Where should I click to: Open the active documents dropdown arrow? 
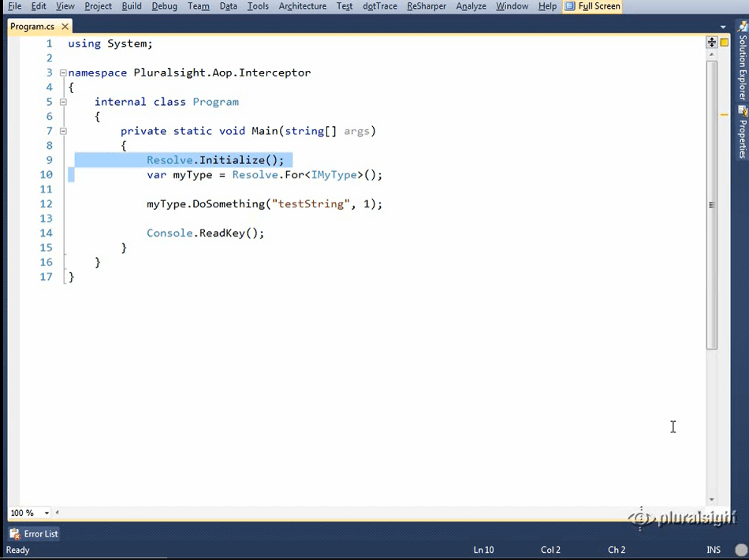723,28
